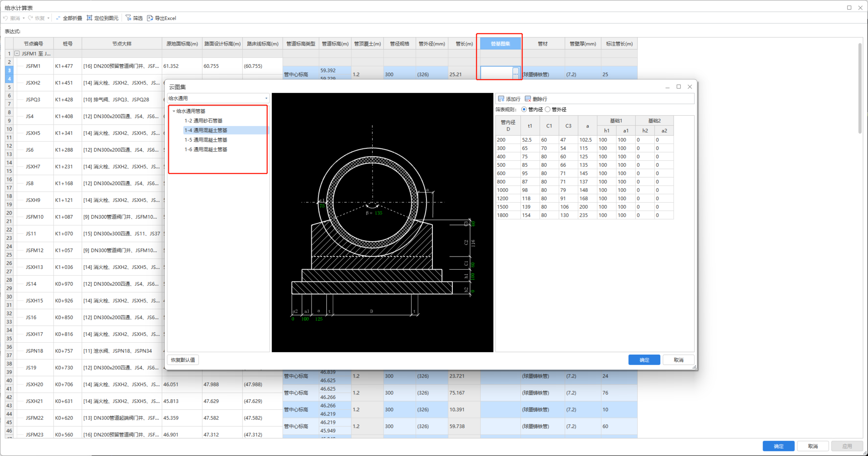The image size is (868, 456).
Task: Collapse the JSFM1 row group
Action: coord(17,54)
